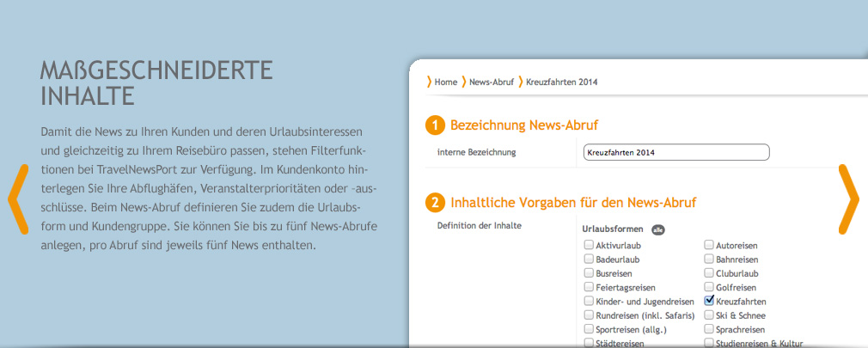Enable the Golfreisen checkbox
The image size is (868, 348).
[x=709, y=287]
